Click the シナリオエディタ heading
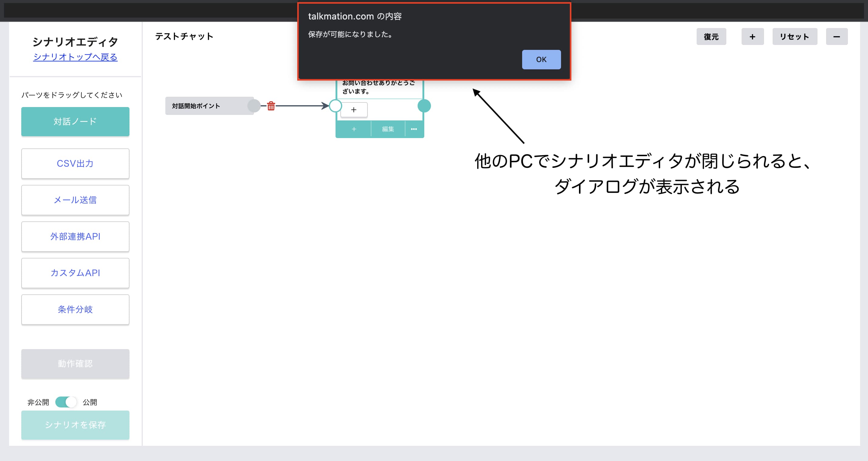The height and width of the screenshot is (461, 868). (75, 42)
